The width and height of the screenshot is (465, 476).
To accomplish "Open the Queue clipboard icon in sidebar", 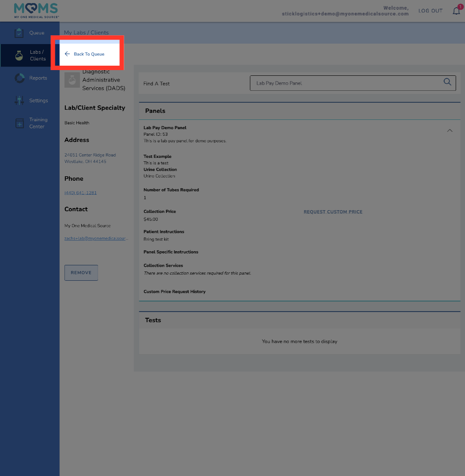I will pyautogui.click(x=19, y=33).
